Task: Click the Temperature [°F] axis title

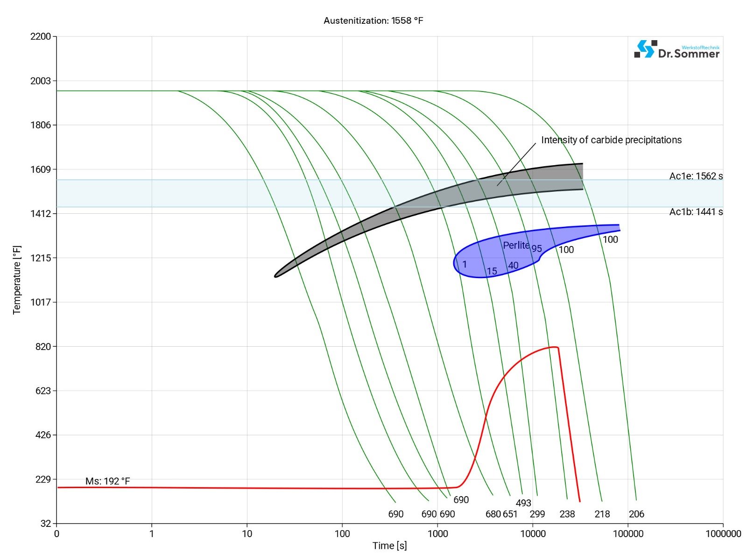Action: click(x=17, y=280)
